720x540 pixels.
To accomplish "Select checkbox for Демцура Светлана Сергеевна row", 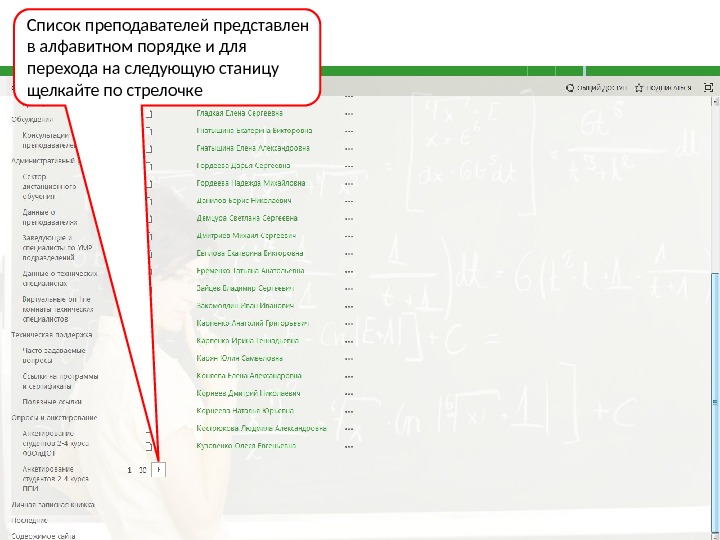I will (x=149, y=218).
